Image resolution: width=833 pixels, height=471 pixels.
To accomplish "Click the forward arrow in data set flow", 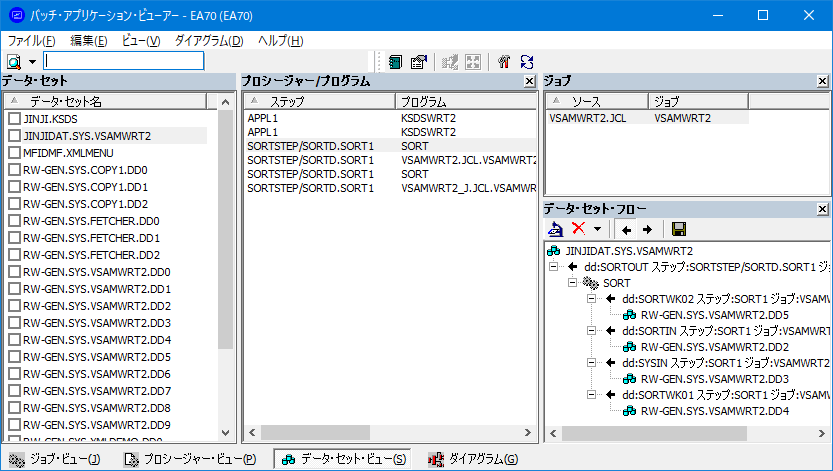I will coord(647,230).
